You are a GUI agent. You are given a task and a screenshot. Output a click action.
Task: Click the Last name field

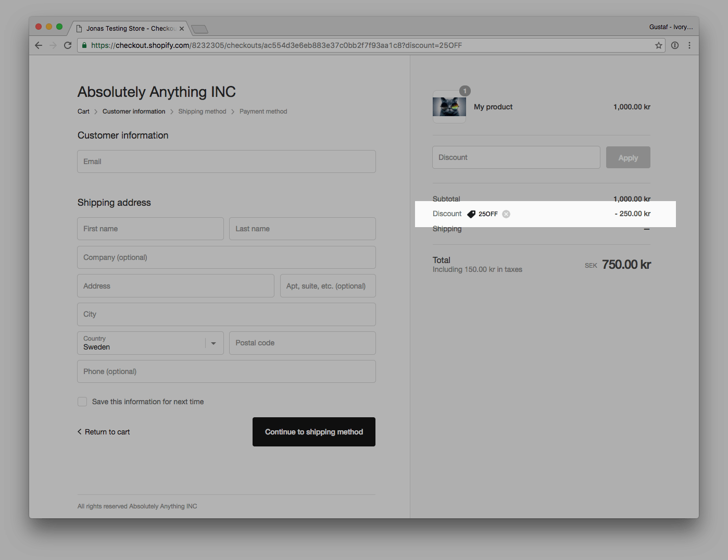[303, 229]
